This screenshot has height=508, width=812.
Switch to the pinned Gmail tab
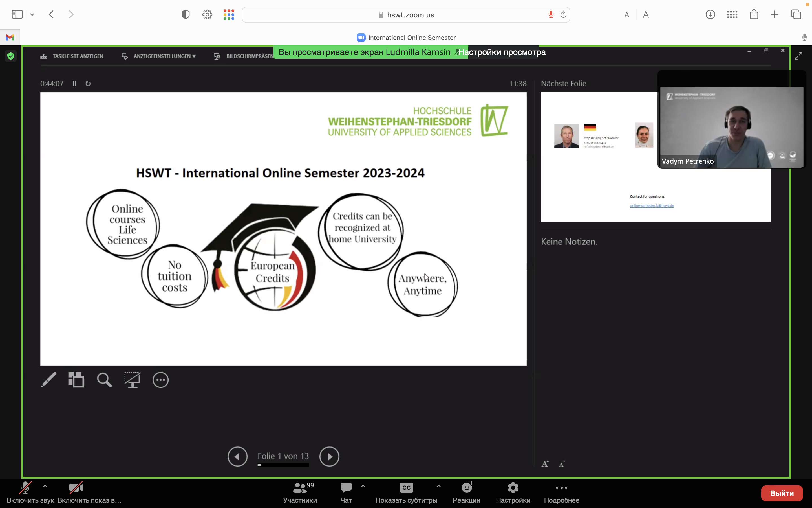10,37
